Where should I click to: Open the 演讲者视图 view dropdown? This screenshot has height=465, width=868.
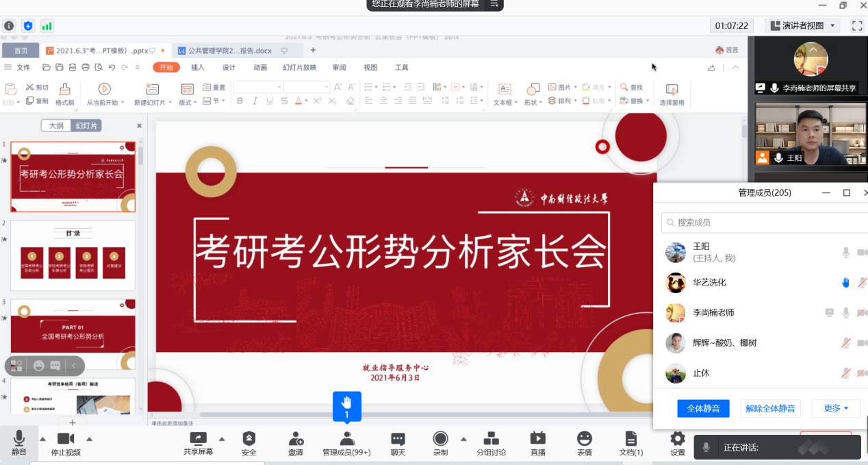tap(802, 25)
